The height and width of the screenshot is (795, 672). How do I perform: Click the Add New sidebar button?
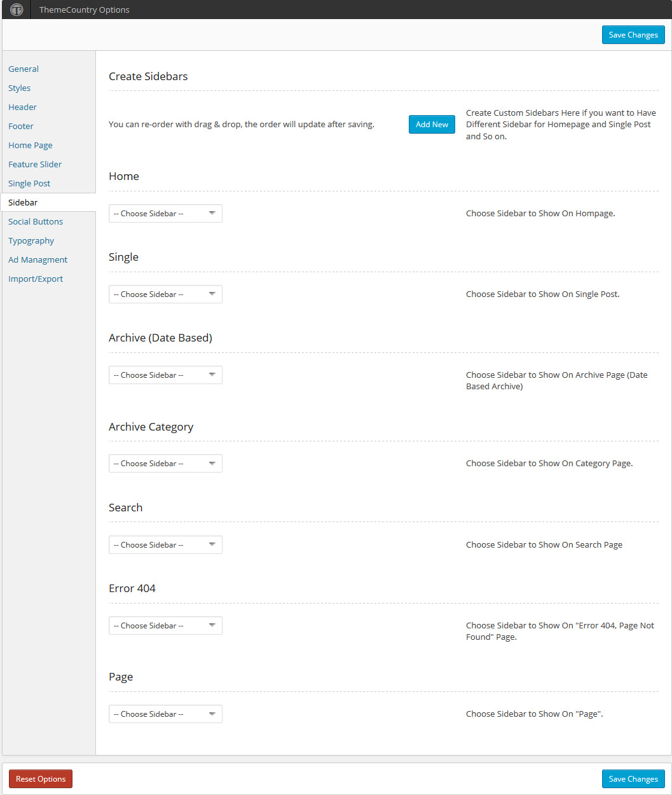432,125
